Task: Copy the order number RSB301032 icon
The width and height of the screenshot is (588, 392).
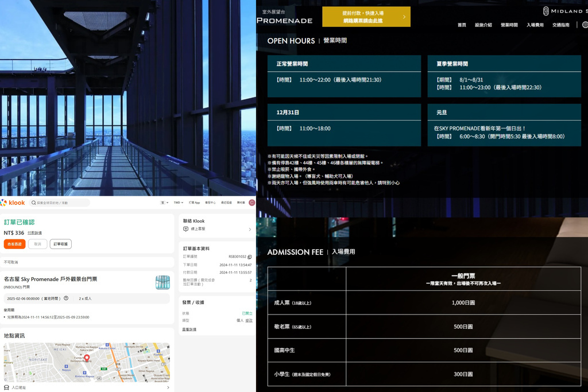Action: (250, 257)
